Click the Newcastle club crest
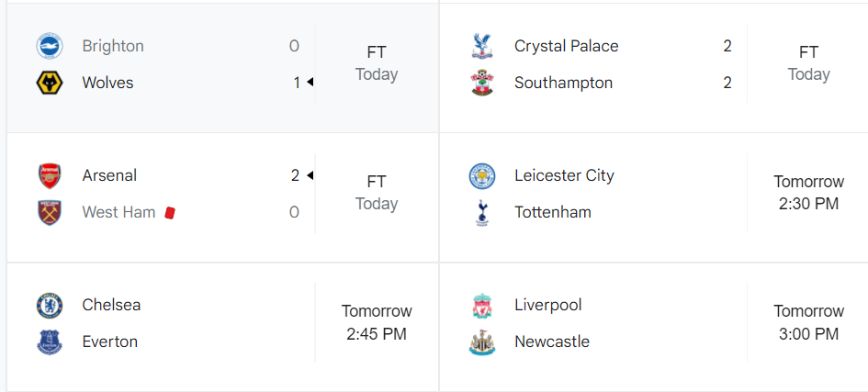The height and width of the screenshot is (392, 868). pos(481,342)
